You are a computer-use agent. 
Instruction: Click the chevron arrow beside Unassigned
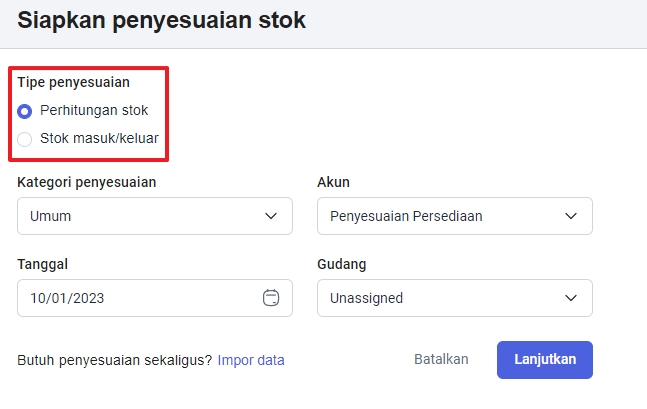click(571, 298)
